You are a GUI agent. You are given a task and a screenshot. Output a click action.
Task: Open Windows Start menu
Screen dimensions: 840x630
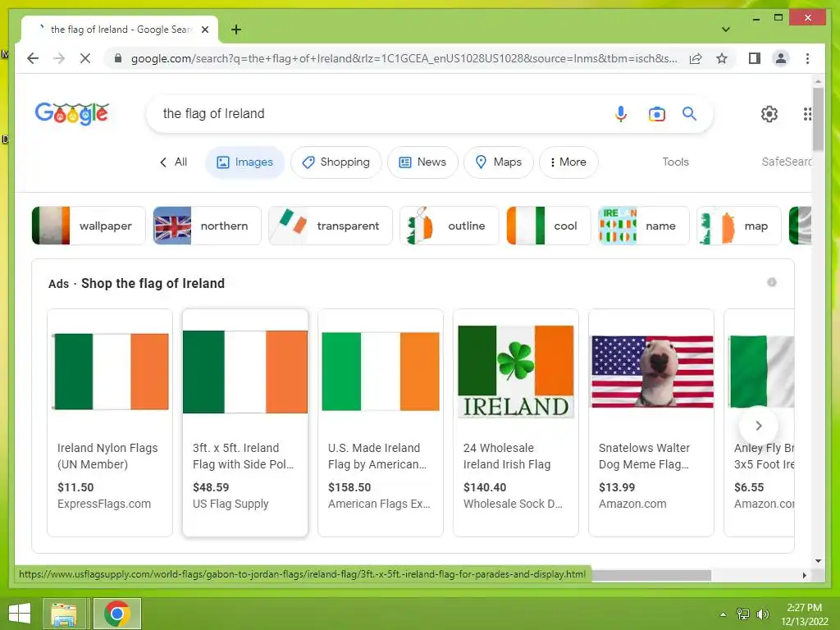click(20, 614)
